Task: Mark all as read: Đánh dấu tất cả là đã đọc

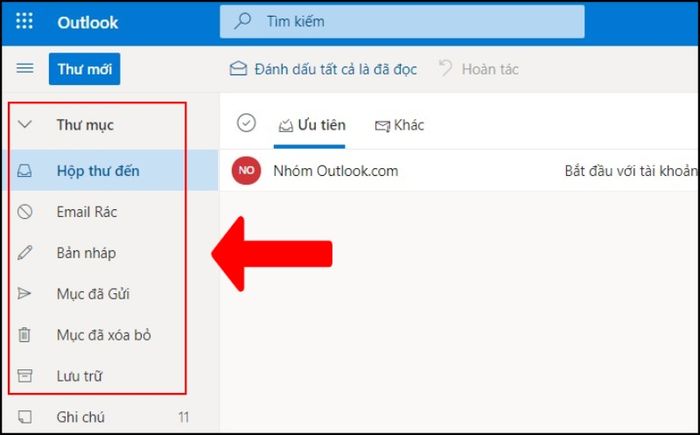Action: pyautogui.click(x=335, y=69)
